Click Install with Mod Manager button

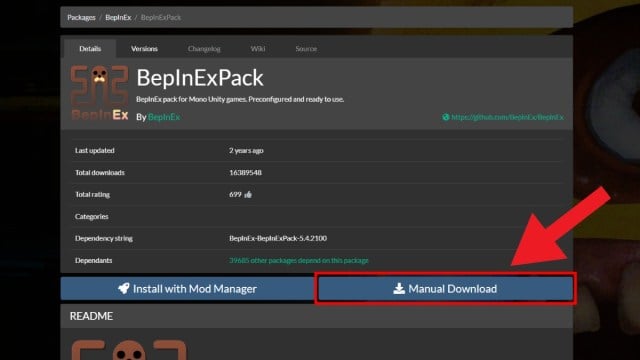[x=187, y=289]
